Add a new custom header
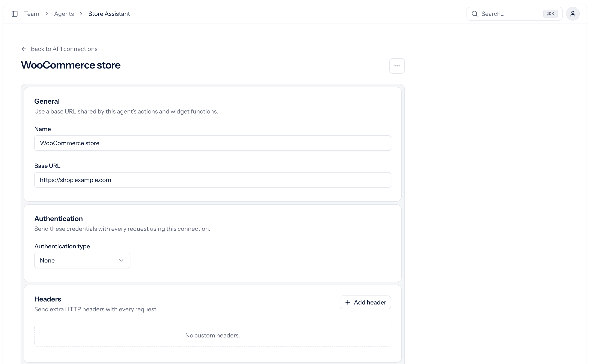590x364 pixels. click(365, 302)
